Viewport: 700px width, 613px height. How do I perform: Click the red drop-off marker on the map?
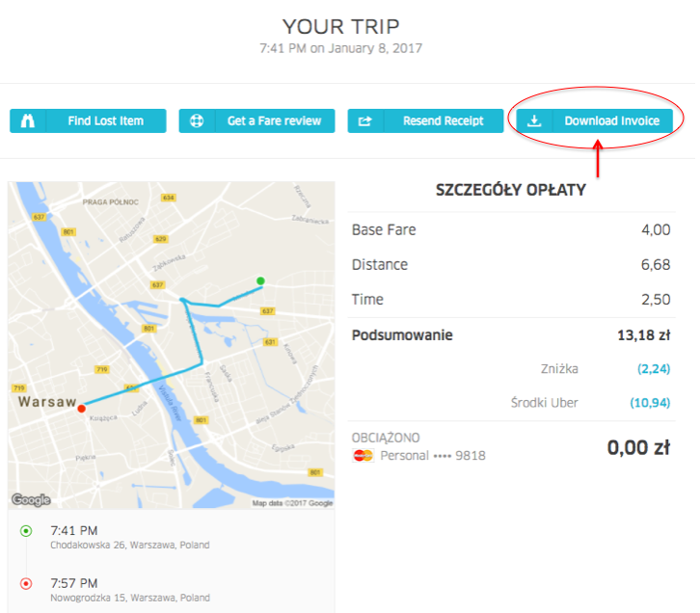coord(81,408)
